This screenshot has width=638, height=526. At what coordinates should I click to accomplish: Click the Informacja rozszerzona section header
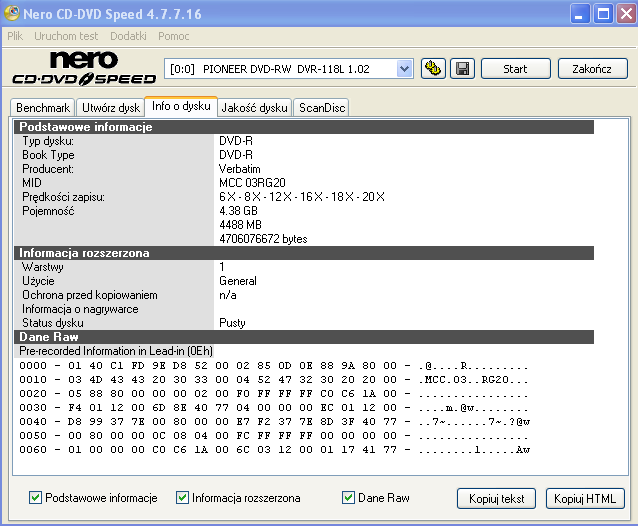304,253
